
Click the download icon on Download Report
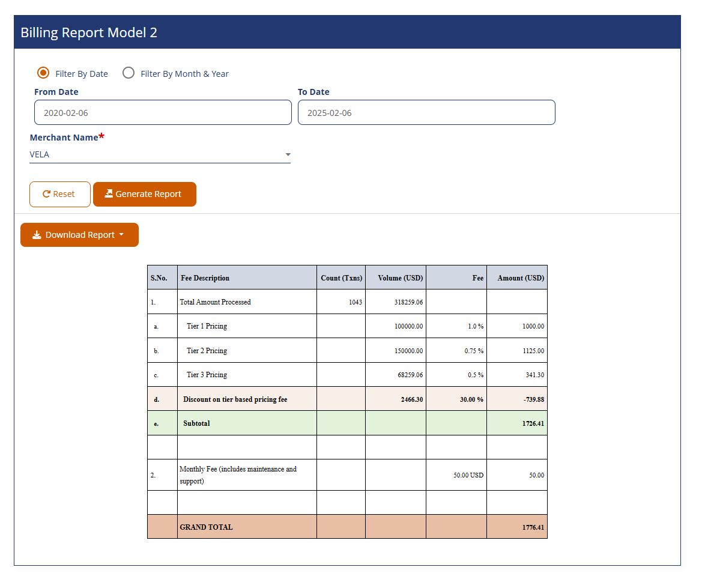click(x=37, y=234)
